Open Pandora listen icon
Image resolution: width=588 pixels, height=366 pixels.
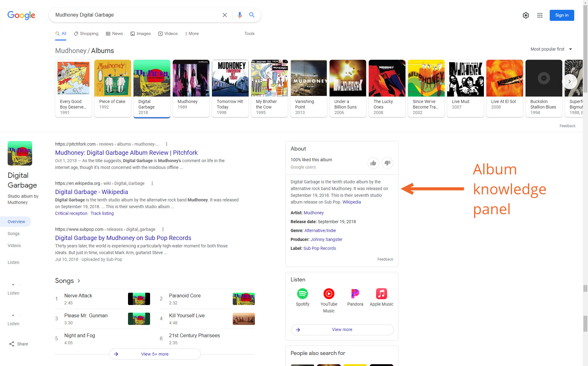click(355, 294)
